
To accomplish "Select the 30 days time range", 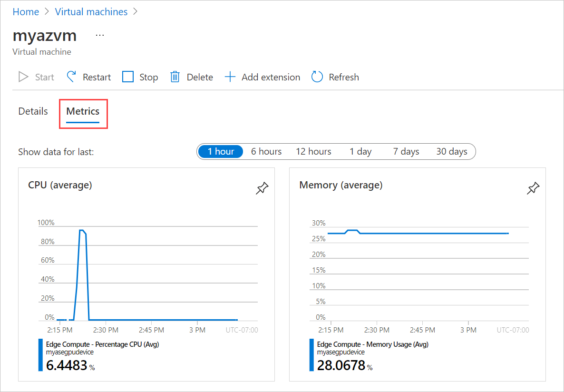I will tap(451, 151).
